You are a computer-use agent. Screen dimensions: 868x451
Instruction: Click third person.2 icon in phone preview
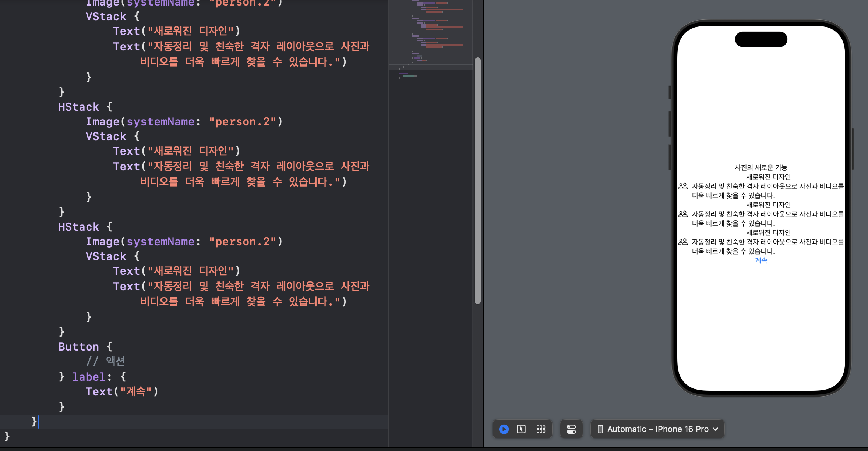coord(683,242)
